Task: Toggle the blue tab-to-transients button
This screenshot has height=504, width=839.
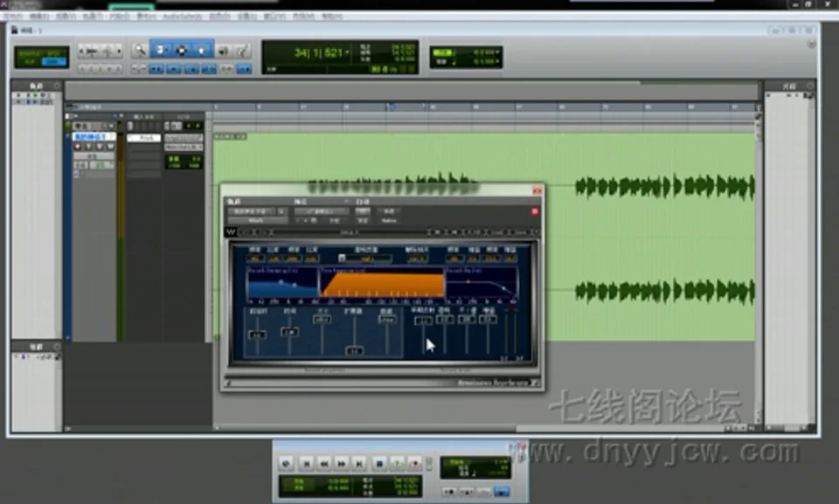Action: 156,68
